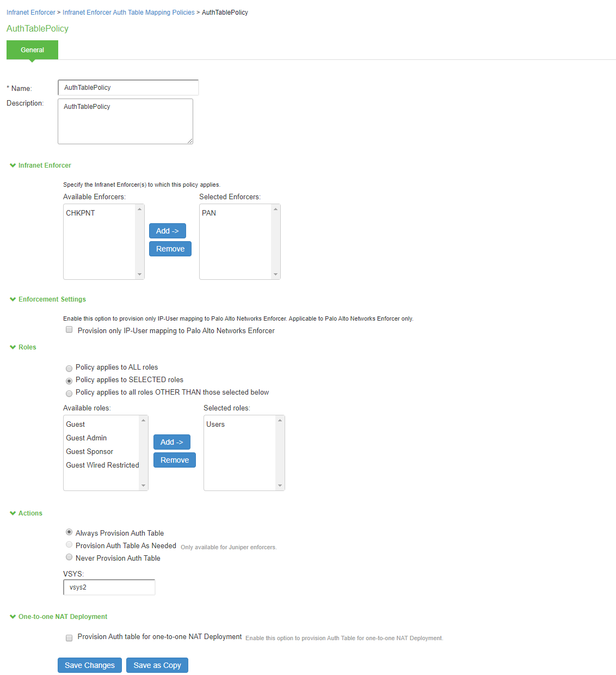Click Save as Copy button

(x=157, y=665)
